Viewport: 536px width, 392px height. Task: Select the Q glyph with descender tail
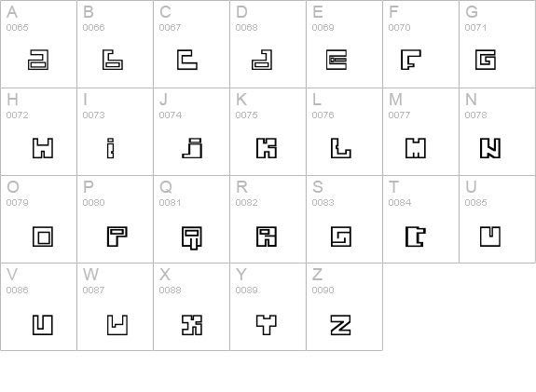pyautogui.click(x=192, y=238)
